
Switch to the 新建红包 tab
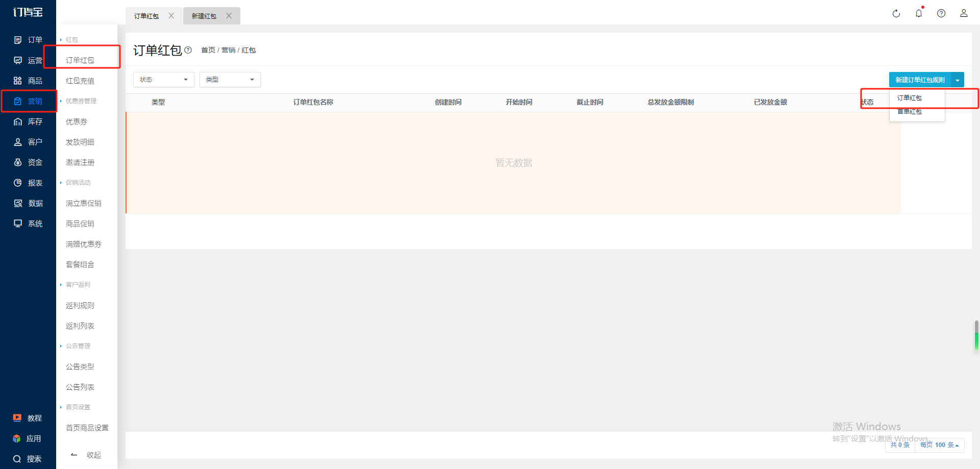click(x=204, y=16)
